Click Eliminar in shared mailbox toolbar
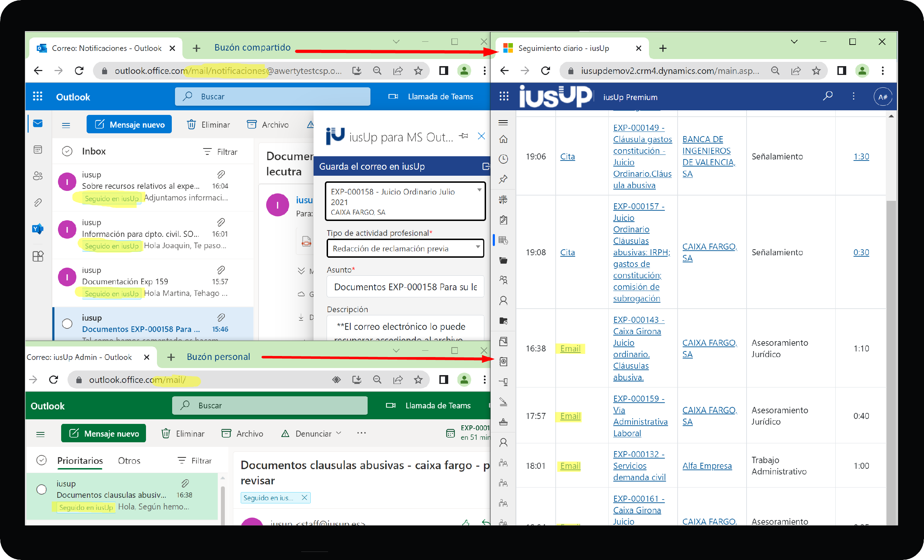This screenshot has height=560, width=924. (209, 124)
